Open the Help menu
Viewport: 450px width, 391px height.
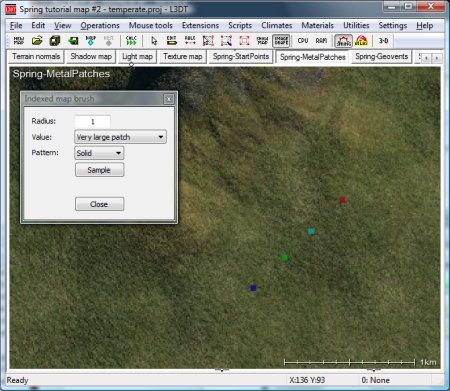(425, 25)
